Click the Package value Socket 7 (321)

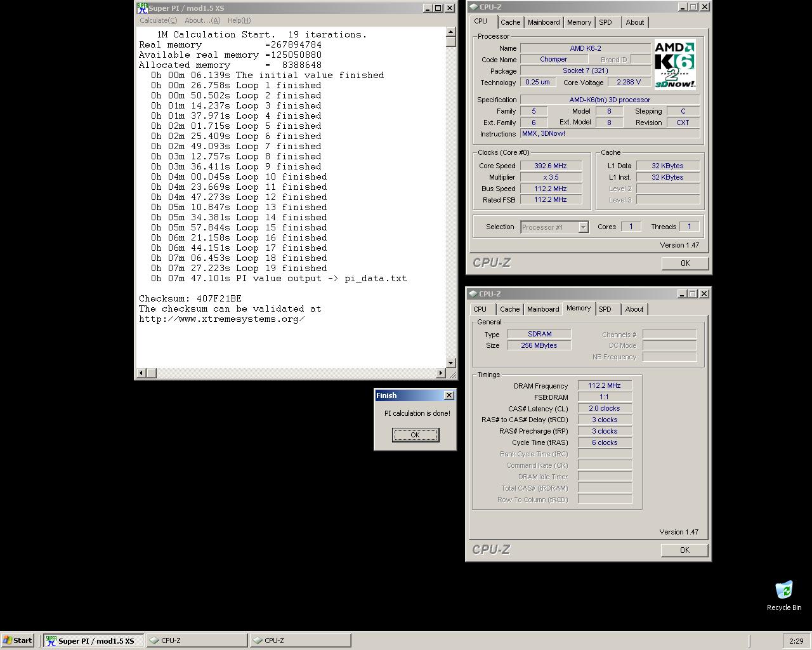point(586,70)
